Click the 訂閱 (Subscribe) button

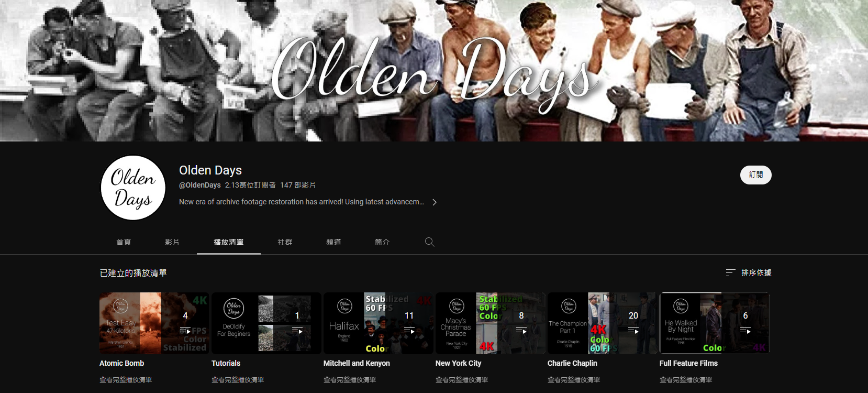tap(755, 175)
